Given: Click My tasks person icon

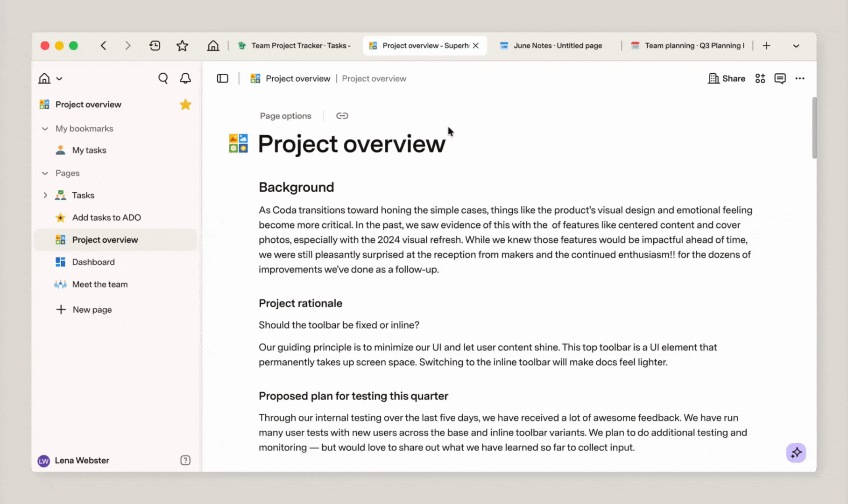Looking at the screenshot, I should coord(60,150).
